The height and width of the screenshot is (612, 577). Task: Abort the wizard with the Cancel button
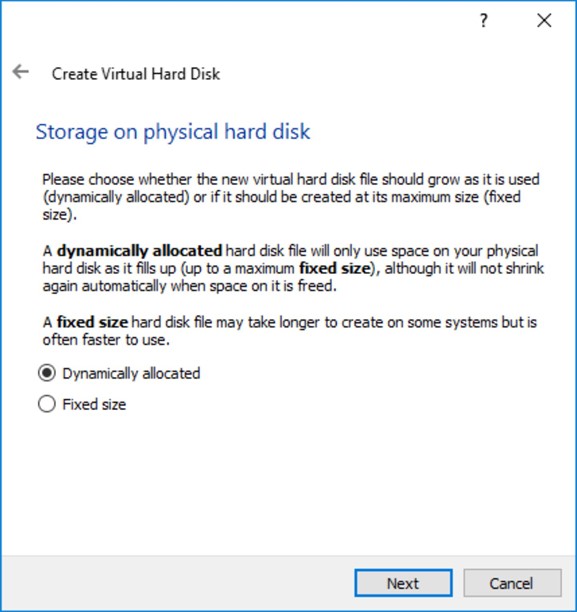coord(512,583)
